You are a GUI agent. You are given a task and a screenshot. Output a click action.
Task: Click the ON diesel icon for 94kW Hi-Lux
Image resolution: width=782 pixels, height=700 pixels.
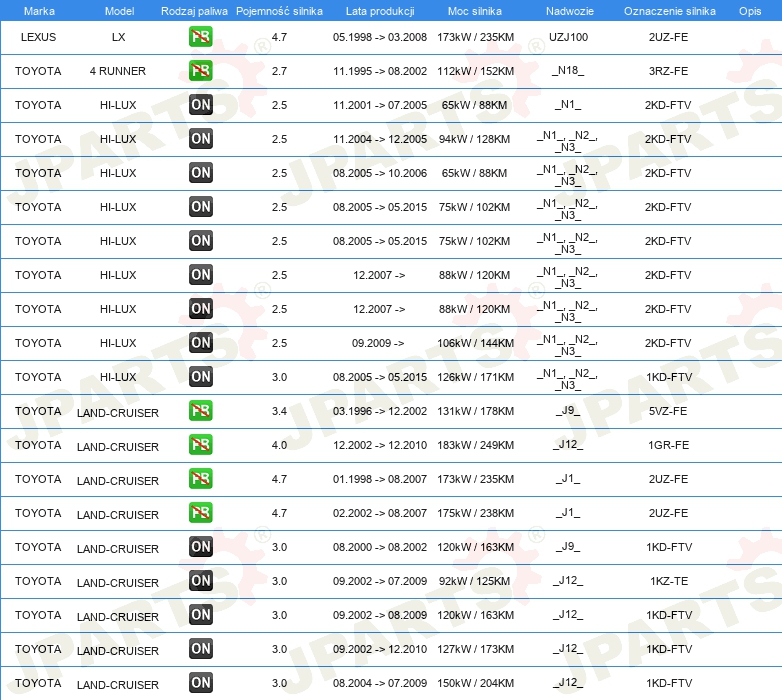point(201,139)
